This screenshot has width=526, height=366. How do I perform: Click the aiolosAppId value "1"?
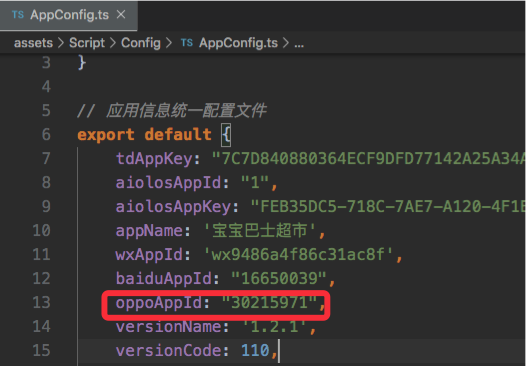(x=255, y=182)
